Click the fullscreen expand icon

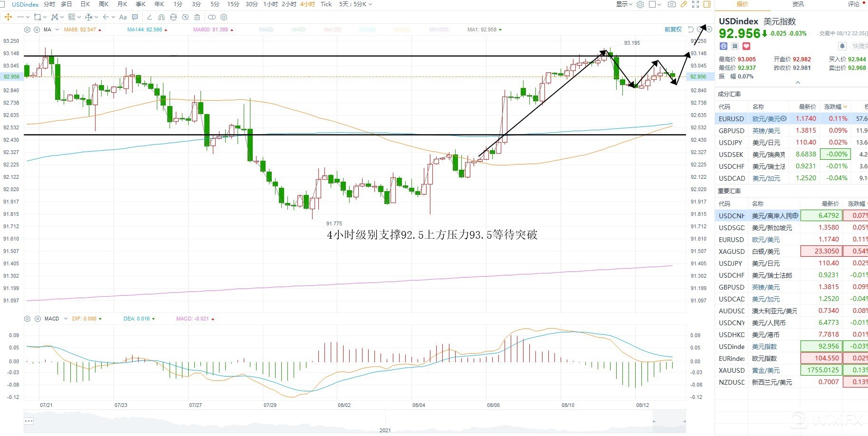tap(696, 4)
